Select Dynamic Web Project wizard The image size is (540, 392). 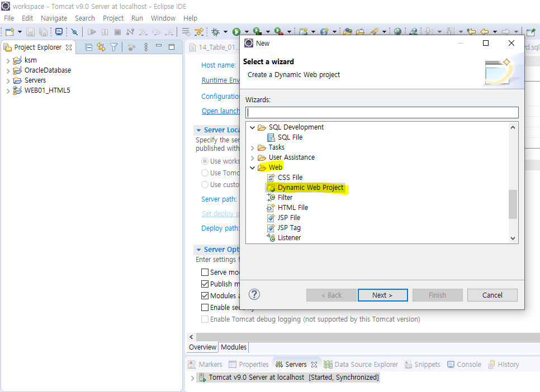[x=310, y=188]
